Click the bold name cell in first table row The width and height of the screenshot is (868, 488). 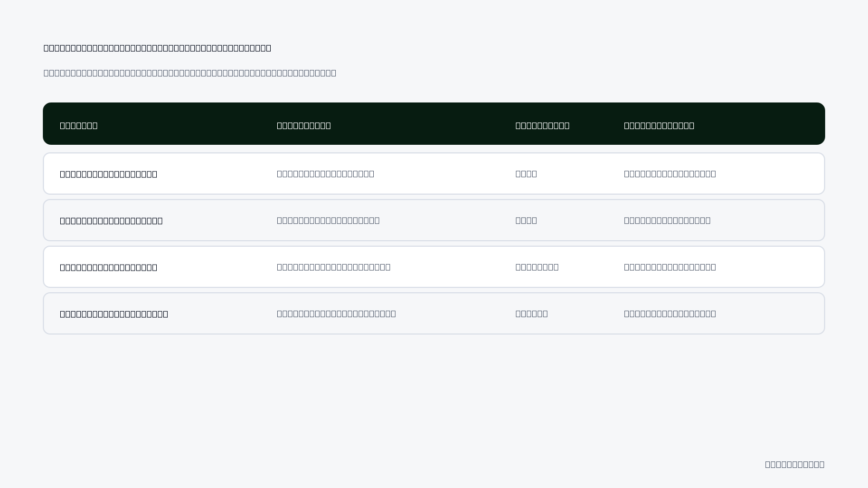pyautogui.click(x=108, y=174)
